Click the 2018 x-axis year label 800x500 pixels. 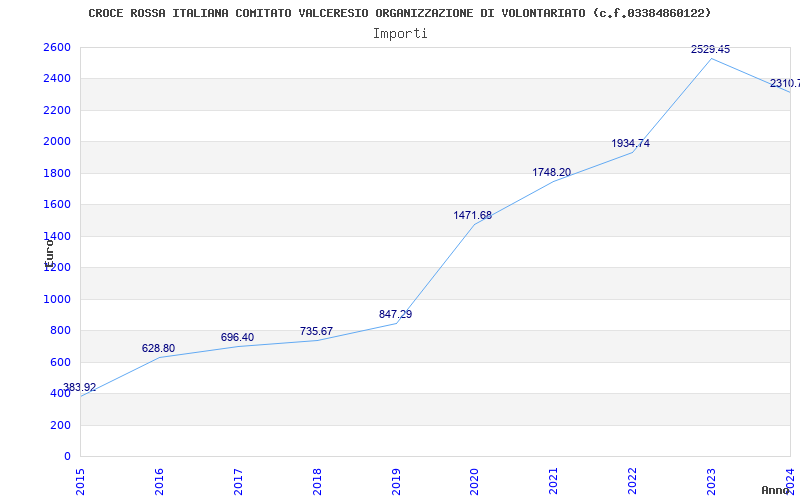(x=317, y=482)
